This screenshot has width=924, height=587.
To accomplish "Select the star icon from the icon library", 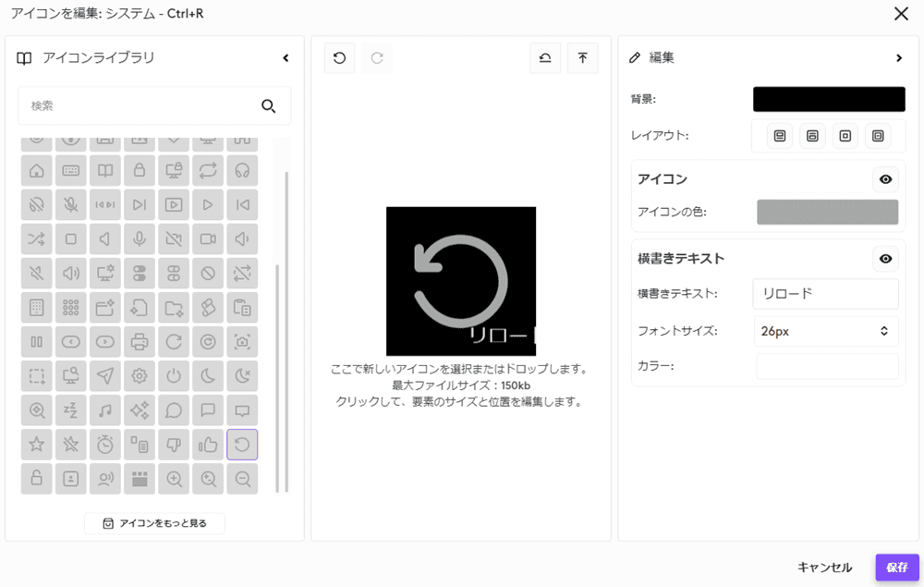I will 36,444.
